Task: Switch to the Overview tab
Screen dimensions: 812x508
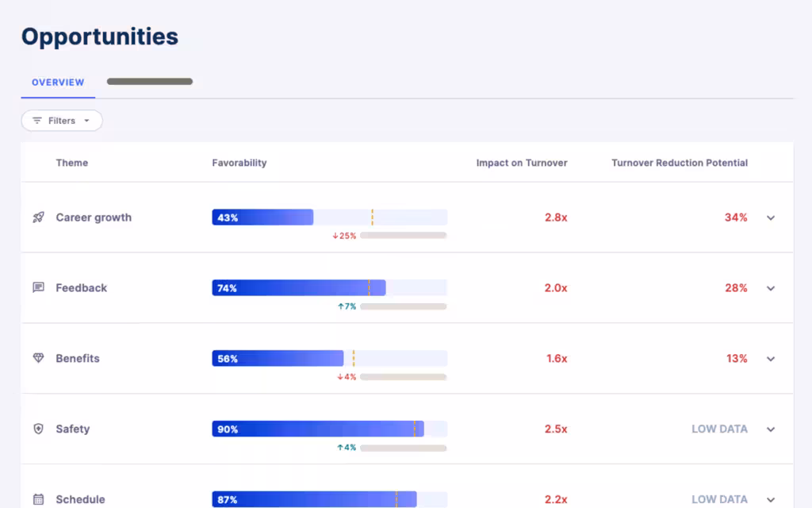Action: coord(58,83)
